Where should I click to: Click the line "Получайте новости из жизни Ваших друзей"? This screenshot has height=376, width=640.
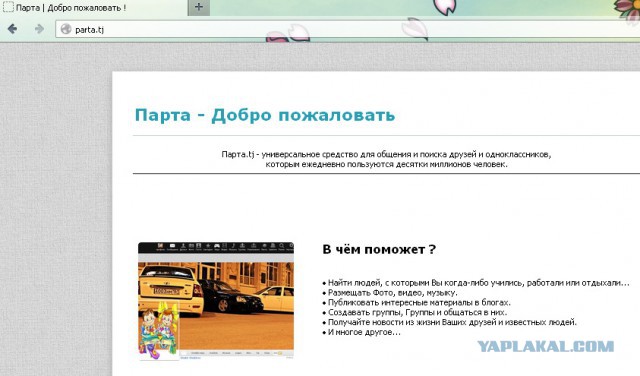(x=413, y=322)
